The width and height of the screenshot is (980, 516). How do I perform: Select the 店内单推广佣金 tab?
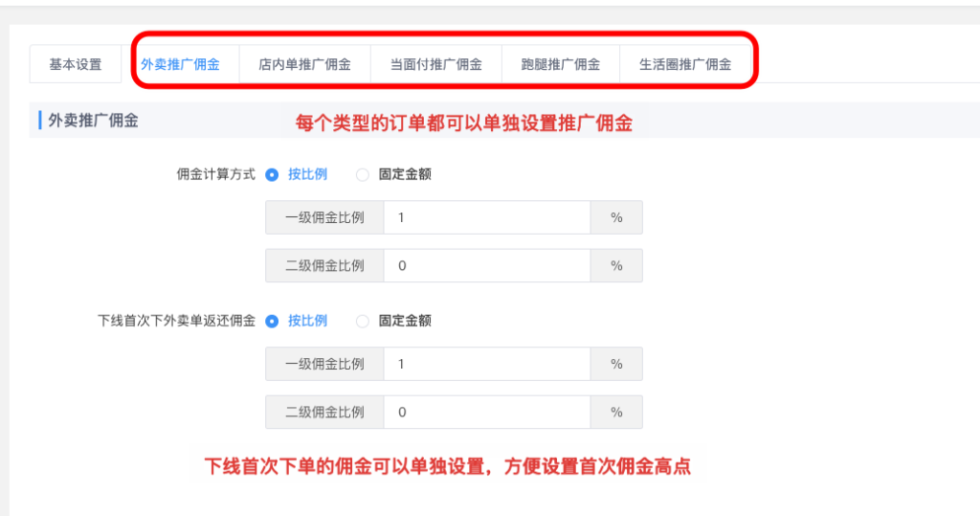click(x=304, y=65)
